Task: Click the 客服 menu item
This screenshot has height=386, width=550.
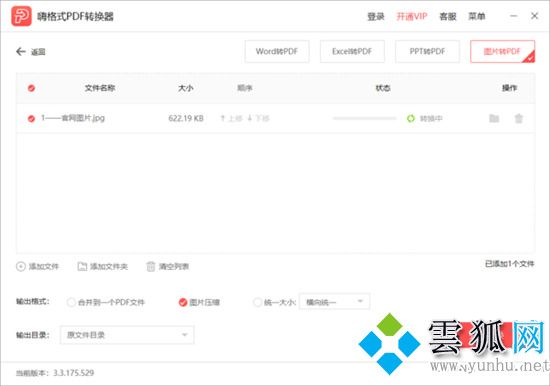Action: pyautogui.click(x=448, y=16)
